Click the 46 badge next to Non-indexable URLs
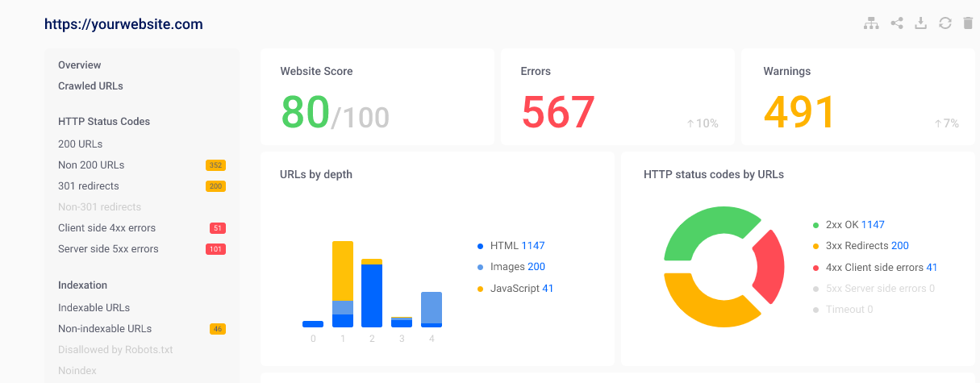Viewport: 980px width, 383px height. pos(217,329)
